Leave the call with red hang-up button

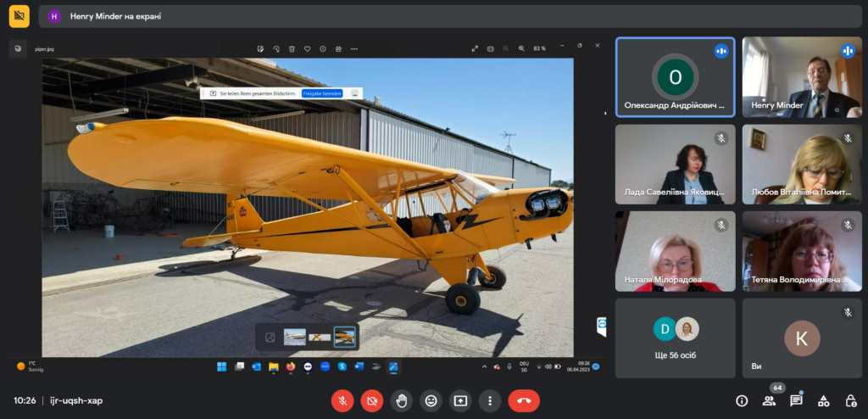coord(524,400)
